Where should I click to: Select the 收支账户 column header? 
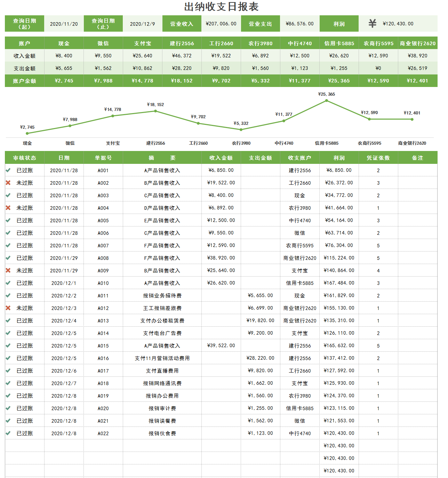click(299, 158)
